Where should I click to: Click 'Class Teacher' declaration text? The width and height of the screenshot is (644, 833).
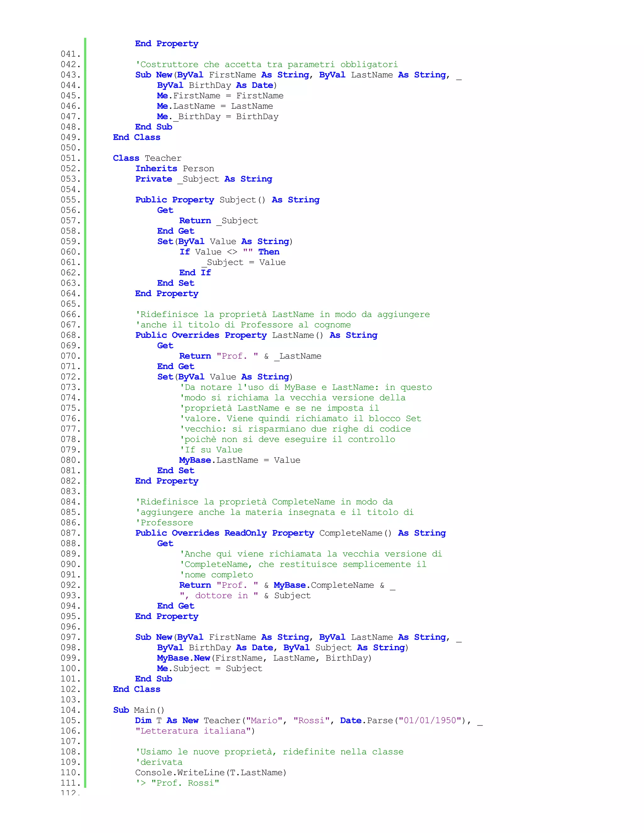147,158
